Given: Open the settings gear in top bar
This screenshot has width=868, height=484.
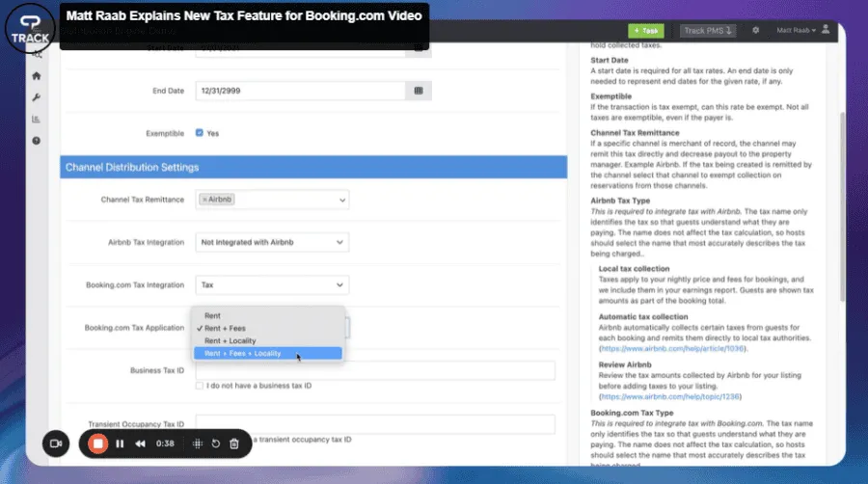Looking at the screenshot, I should click(x=755, y=31).
